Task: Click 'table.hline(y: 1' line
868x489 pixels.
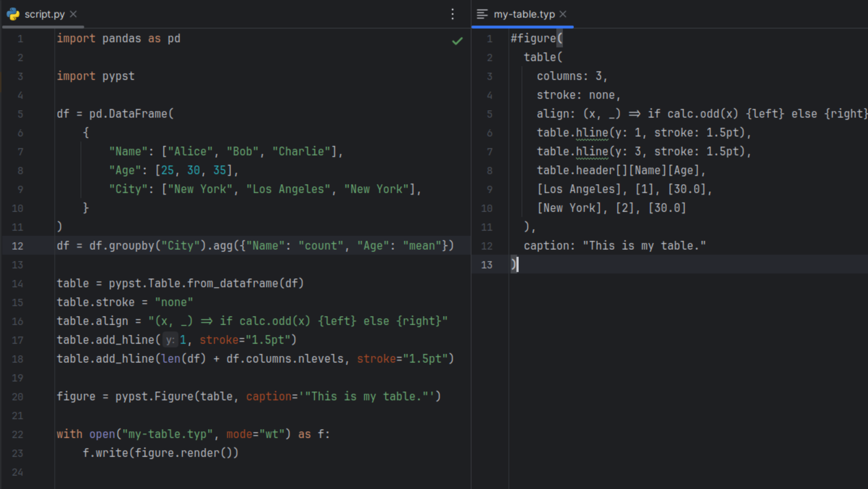Action: pos(644,132)
